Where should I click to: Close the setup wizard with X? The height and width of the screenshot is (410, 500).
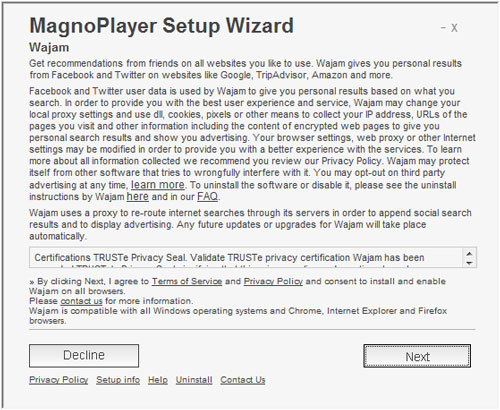[454, 28]
